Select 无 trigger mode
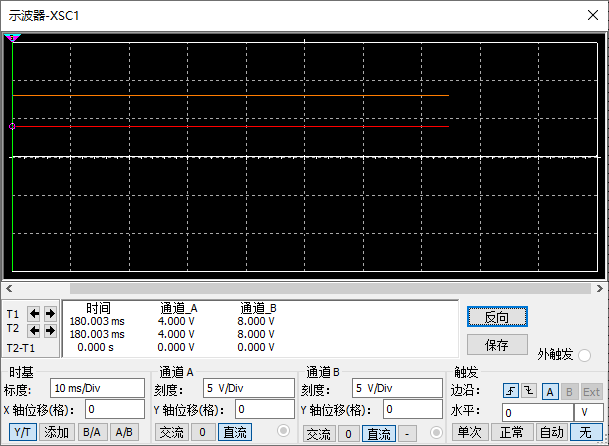 [586, 432]
